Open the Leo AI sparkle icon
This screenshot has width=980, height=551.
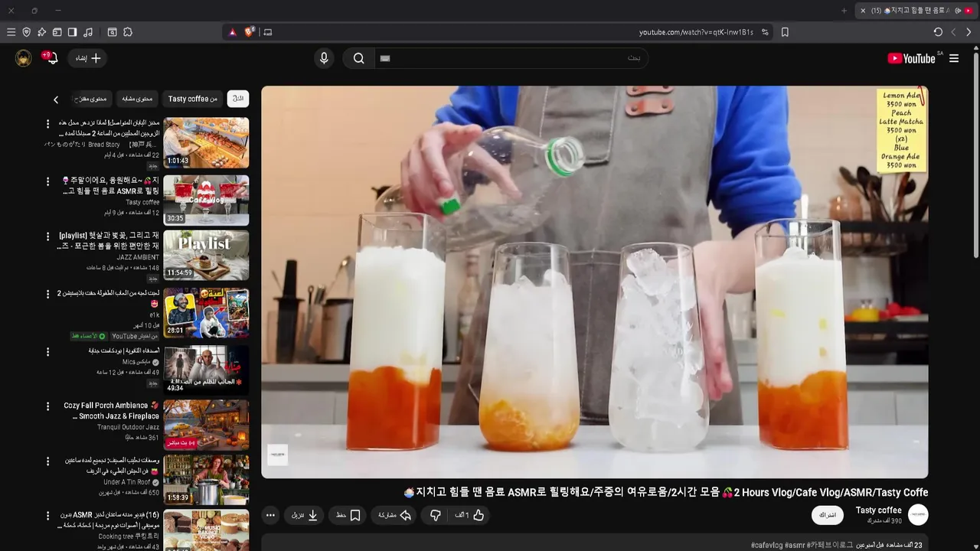(41, 32)
